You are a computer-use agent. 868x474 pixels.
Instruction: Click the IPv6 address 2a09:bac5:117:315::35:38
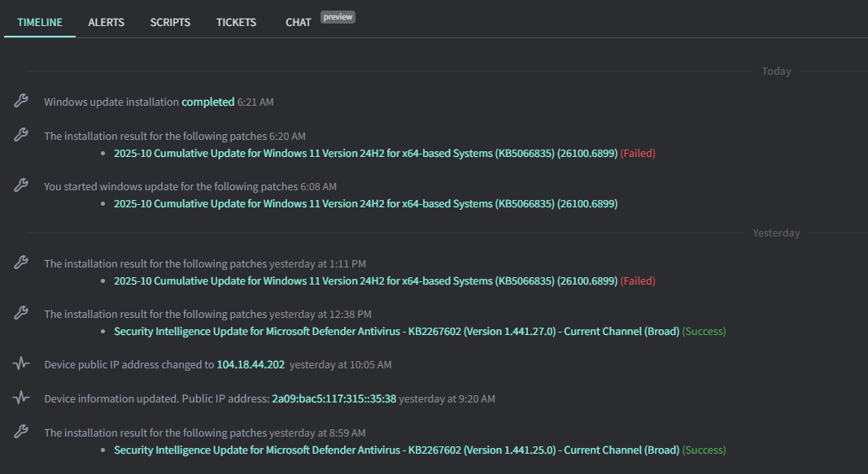[334, 398]
